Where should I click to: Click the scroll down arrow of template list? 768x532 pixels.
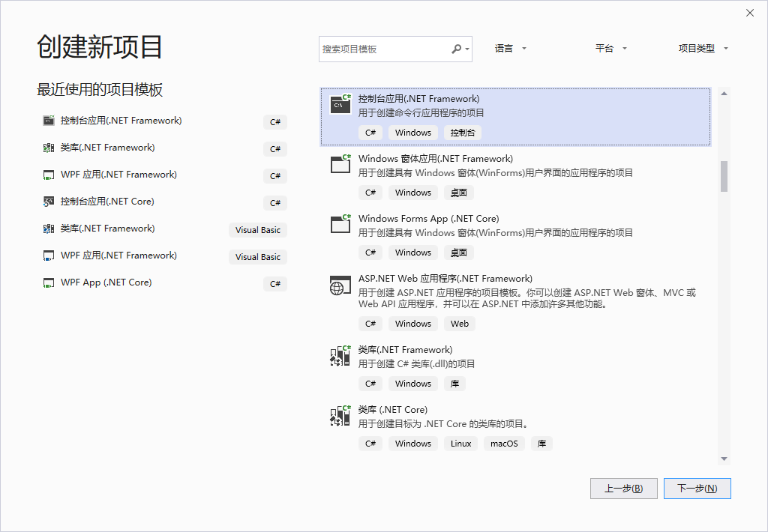pos(724,459)
